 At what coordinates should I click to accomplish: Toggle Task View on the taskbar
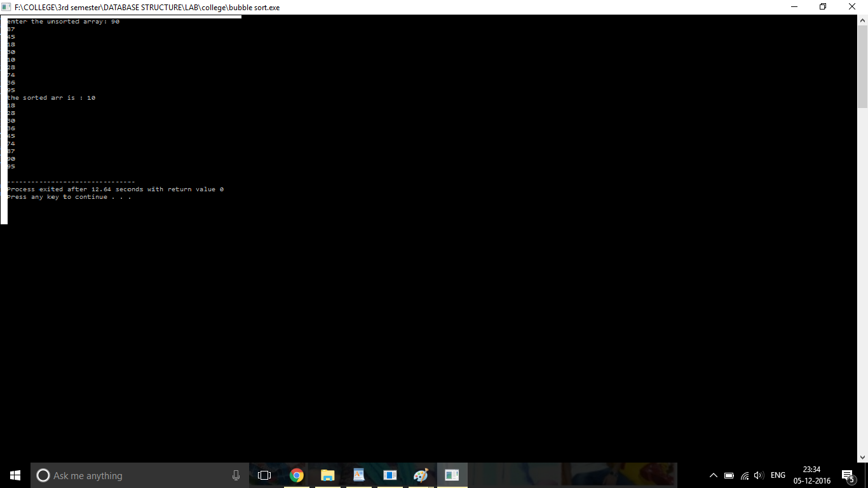tap(264, 475)
